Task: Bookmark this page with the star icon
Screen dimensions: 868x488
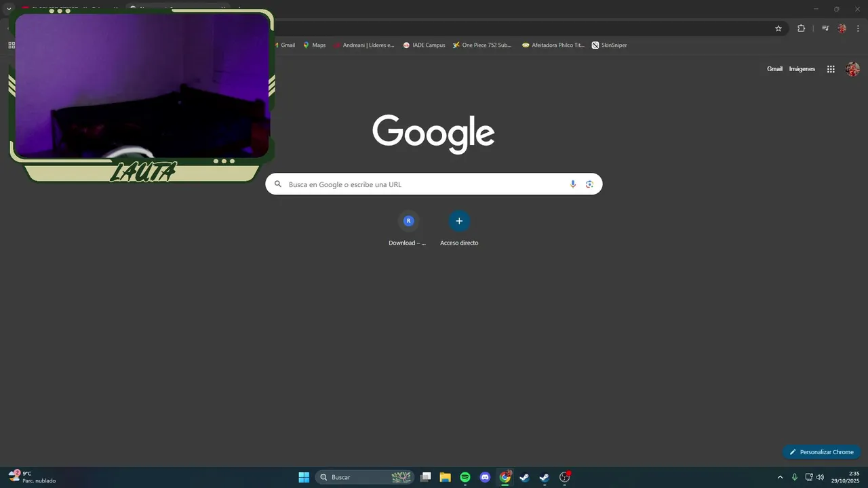Action: [x=778, y=28]
